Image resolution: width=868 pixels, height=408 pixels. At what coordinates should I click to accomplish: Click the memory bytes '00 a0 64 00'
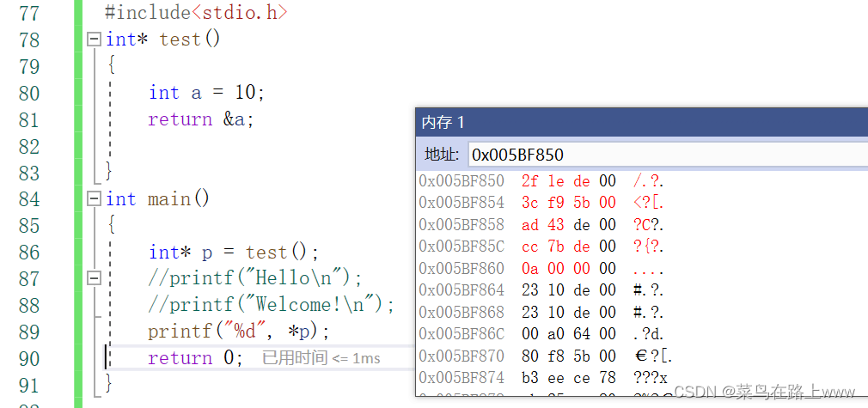click(569, 333)
